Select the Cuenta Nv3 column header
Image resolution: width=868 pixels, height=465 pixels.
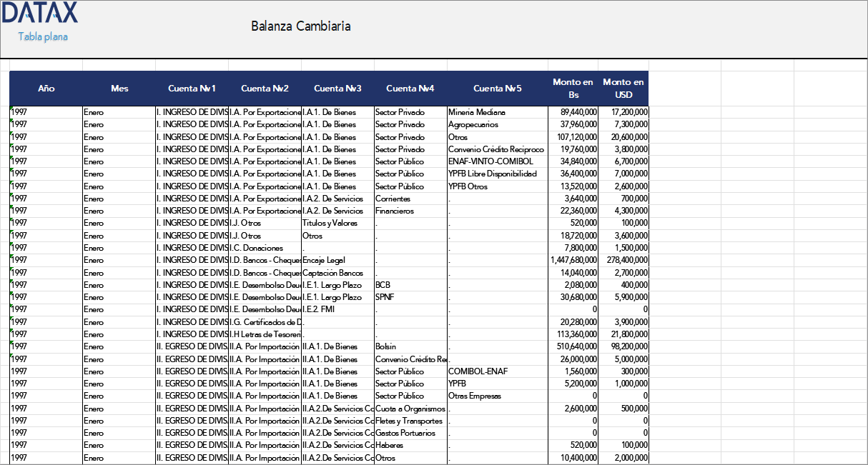pos(337,89)
